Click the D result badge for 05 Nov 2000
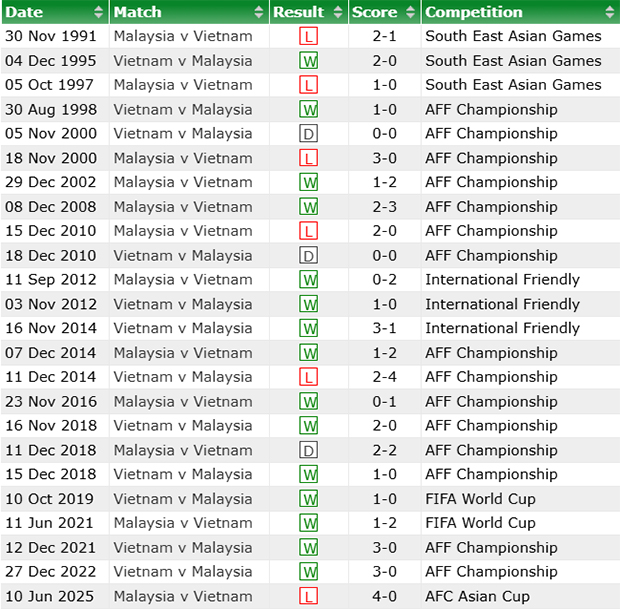This screenshot has width=620, height=609. pos(308,134)
